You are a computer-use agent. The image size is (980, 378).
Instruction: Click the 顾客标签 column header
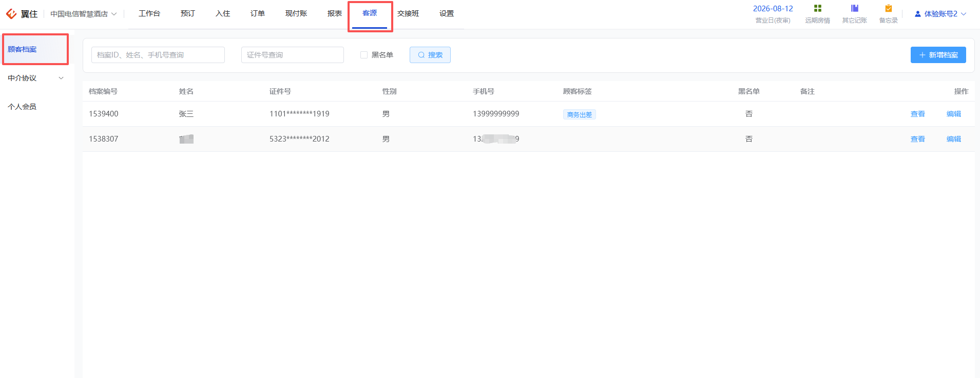[x=578, y=91]
